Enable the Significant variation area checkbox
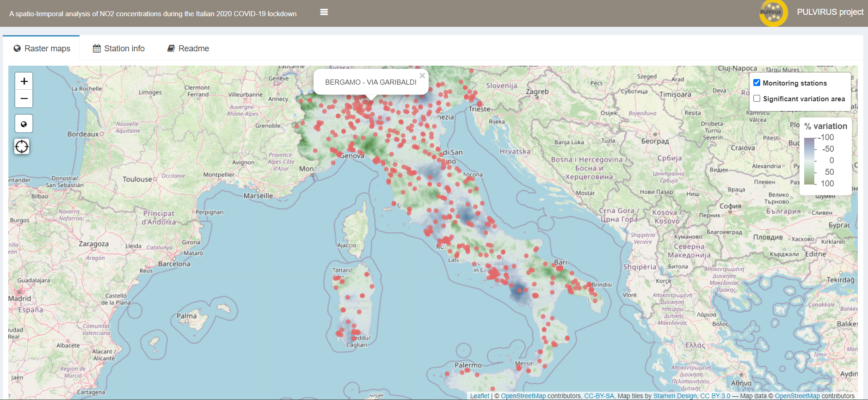This screenshot has height=400, width=868. coord(757,98)
